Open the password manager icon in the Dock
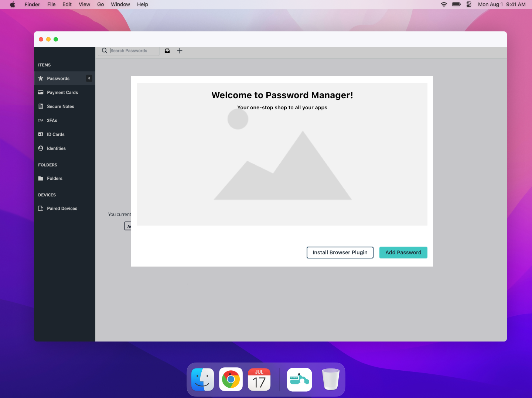Screen dimensions: 532x398 299,379
